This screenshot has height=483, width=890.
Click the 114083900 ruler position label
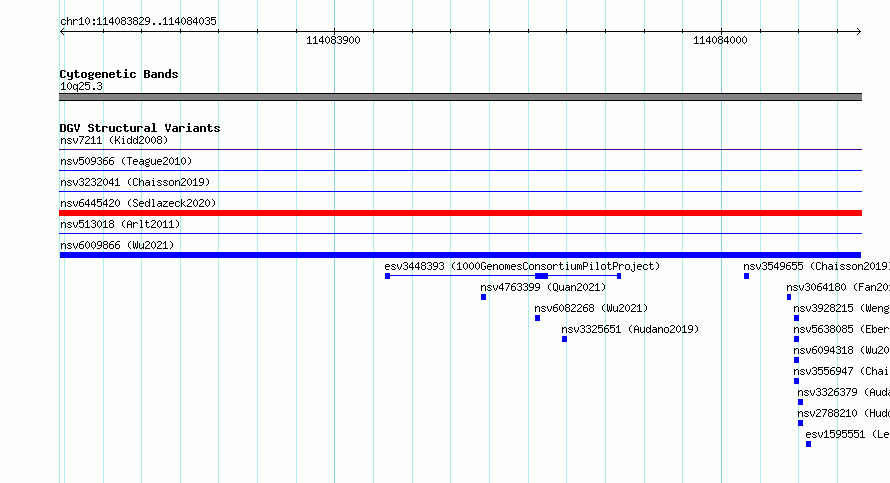click(x=333, y=40)
